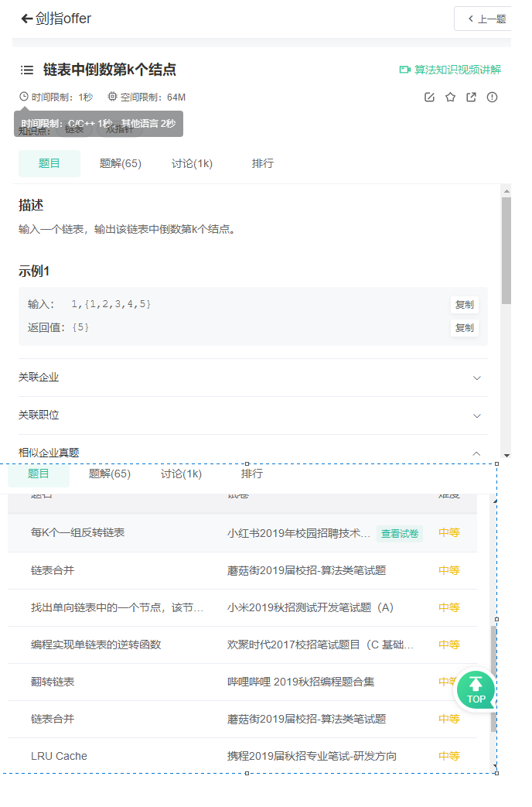
Task: Open the 找出单向链表中的一个节点 question
Action: click(118, 608)
